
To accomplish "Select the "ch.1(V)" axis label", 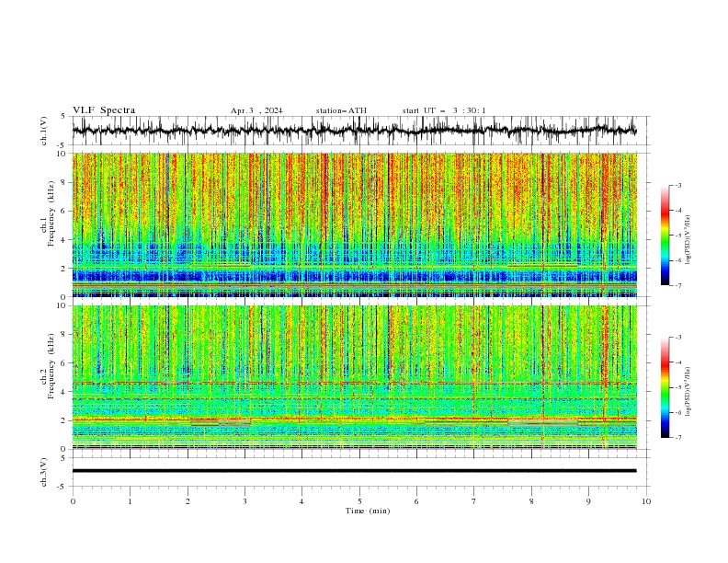I will pyautogui.click(x=44, y=131).
